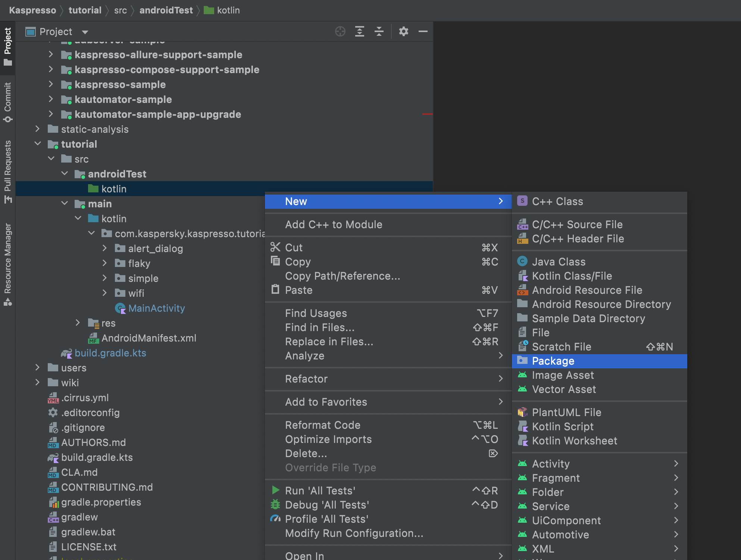741x560 pixels.
Task: Hide the Project panel with minus icon
Action: (423, 31)
